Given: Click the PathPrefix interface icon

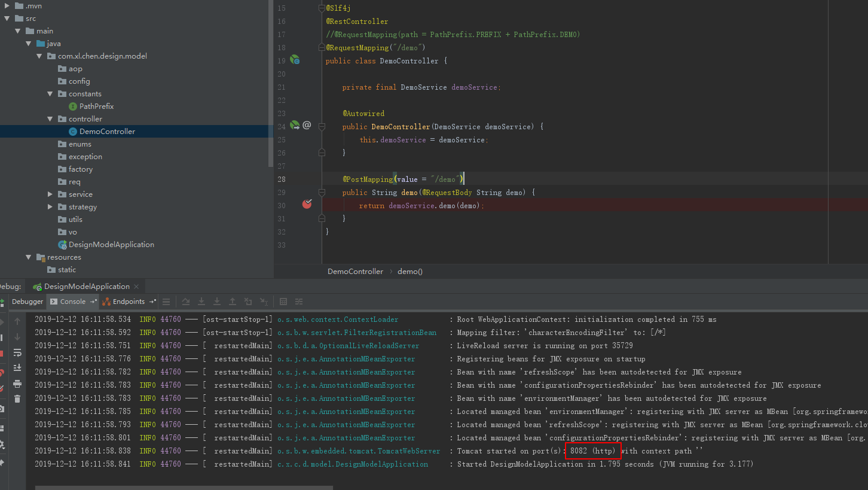Looking at the screenshot, I should tap(73, 106).
